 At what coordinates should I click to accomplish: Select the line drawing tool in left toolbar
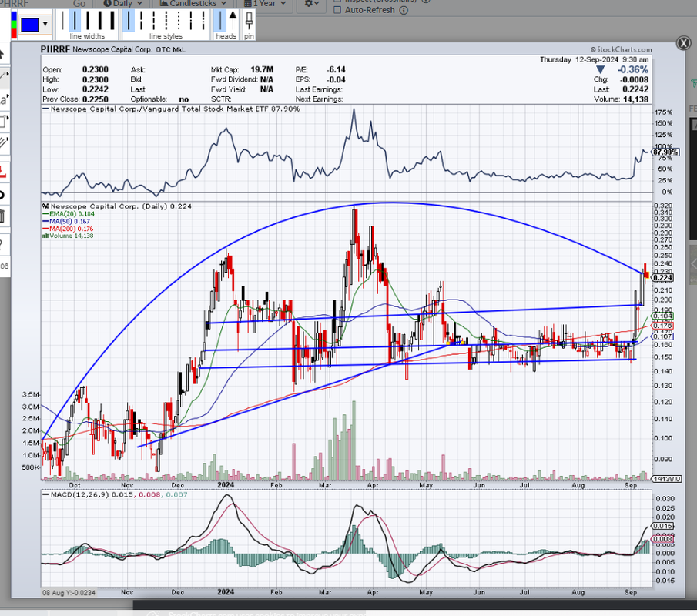pyautogui.click(x=4, y=78)
